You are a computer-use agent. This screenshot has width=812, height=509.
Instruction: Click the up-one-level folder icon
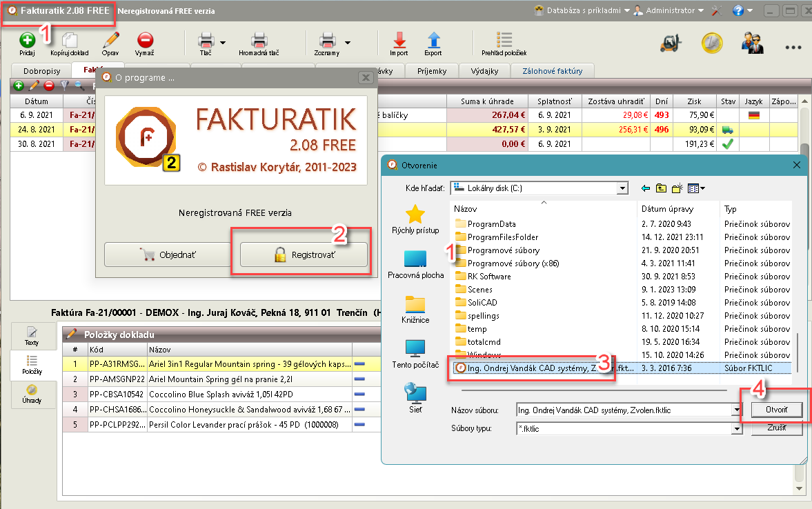[661, 188]
